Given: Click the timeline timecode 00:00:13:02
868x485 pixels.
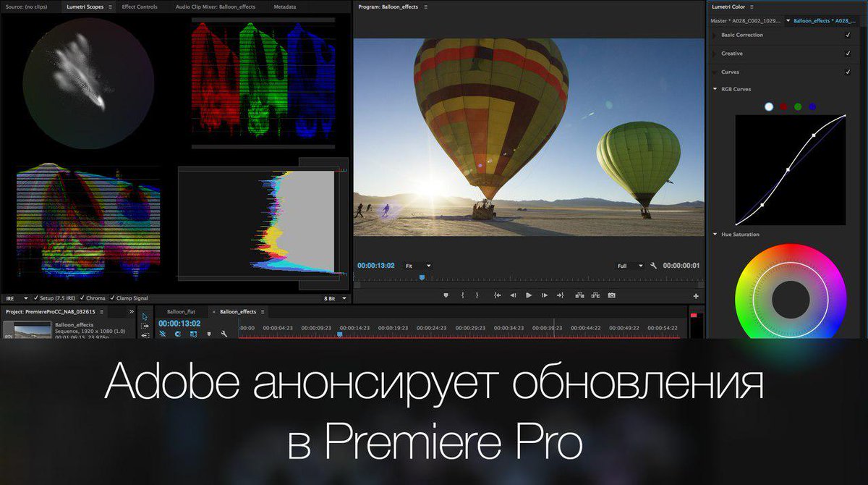Looking at the screenshot, I should click(179, 323).
